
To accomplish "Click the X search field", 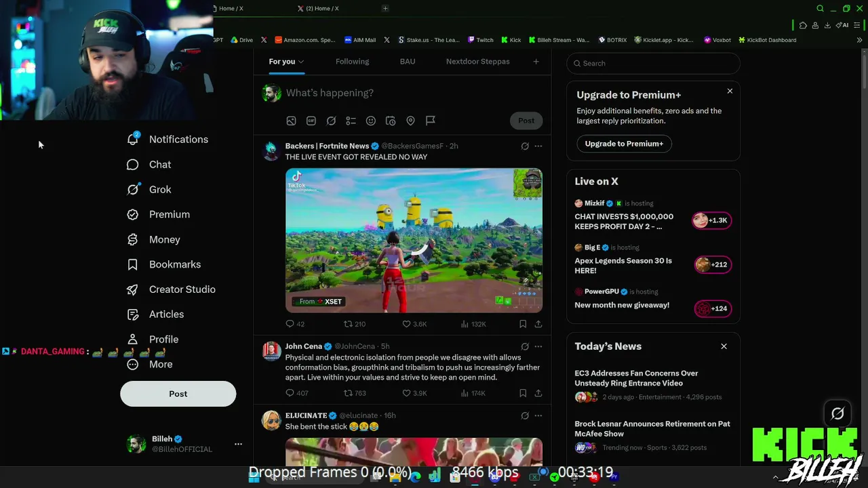I will [653, 63].
